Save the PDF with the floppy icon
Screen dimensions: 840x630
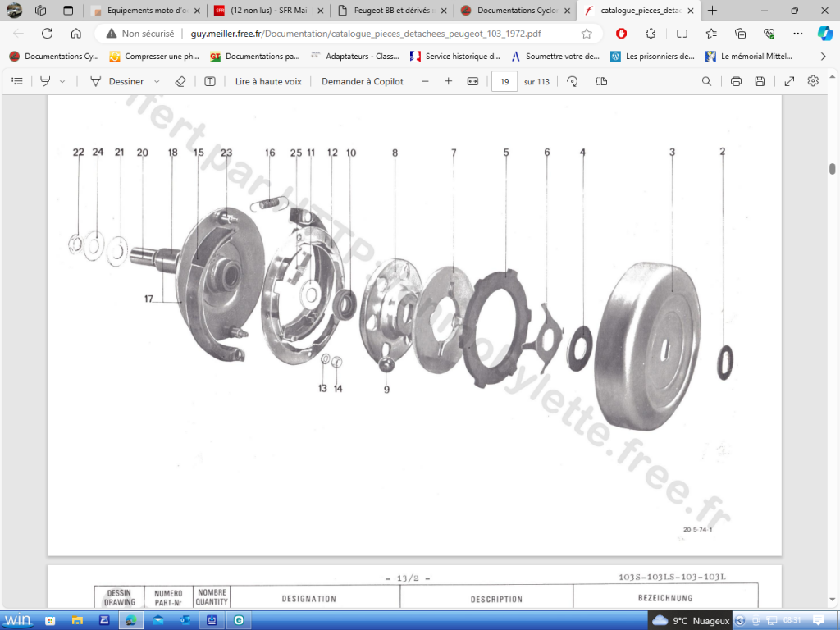(x=760, y=81)
